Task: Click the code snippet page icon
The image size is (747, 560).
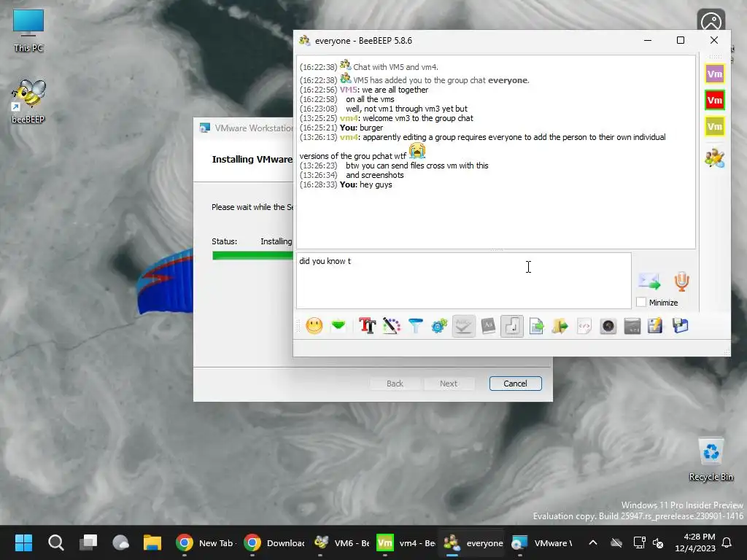Action: coord(584,326)
